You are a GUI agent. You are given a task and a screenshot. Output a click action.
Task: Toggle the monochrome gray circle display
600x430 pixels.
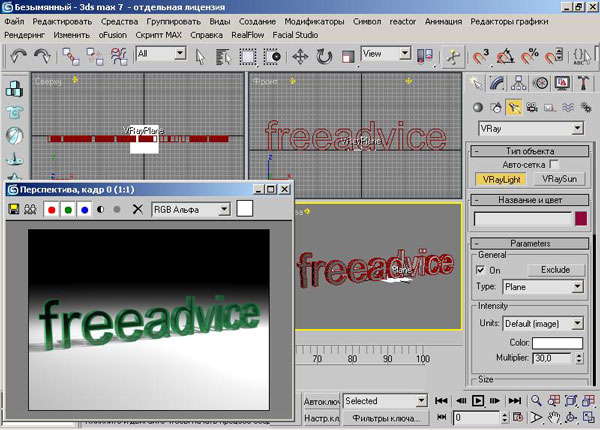(117, 209)
